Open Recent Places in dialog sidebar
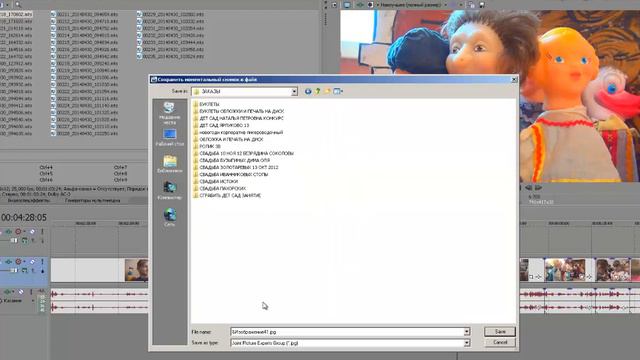The width and height of the screenshot is (640, 360). (x=169, y=113)
